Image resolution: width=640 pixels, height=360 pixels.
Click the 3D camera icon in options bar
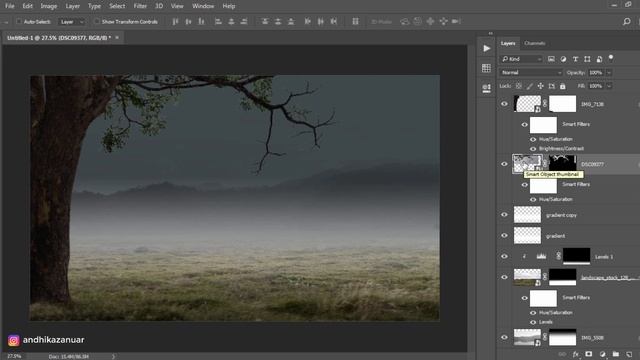tap(456, 21)
